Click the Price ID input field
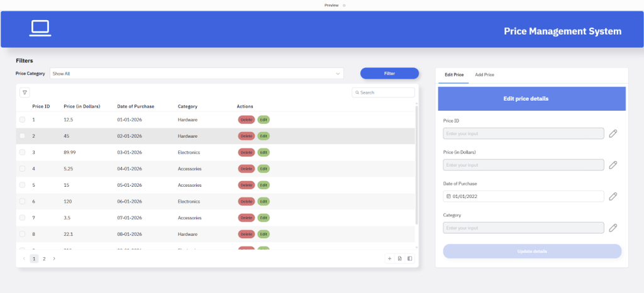The image size is (644, 293). tap(523, 133)
